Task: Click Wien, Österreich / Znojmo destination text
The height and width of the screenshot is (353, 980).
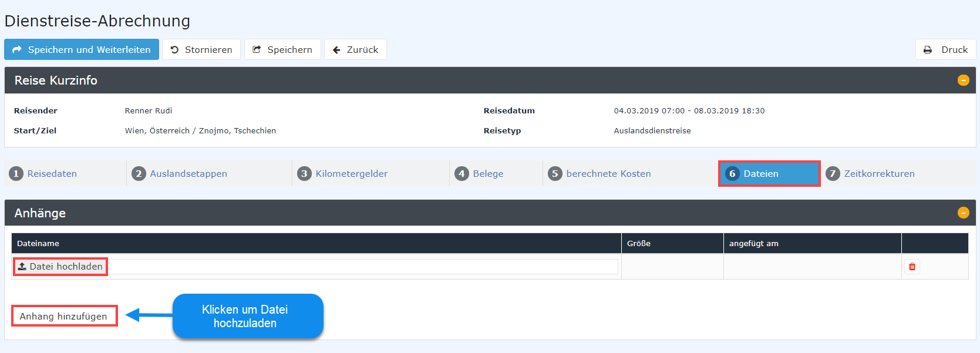Action: 200,130
